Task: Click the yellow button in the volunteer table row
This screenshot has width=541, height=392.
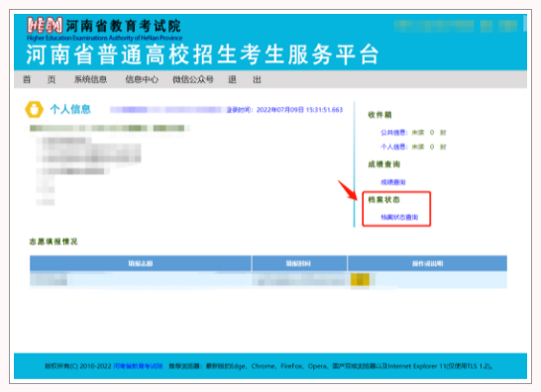Action: point(360,279)
